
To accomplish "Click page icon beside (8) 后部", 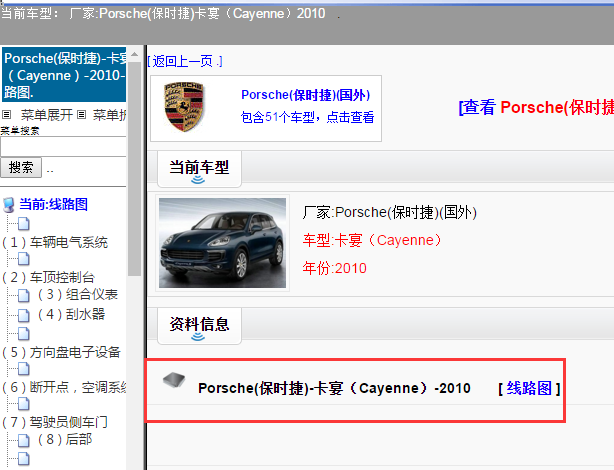I will 23,440.
